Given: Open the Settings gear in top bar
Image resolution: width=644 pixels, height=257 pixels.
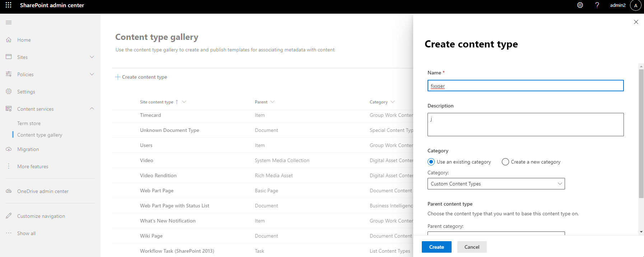Looking at the screenshot, I should pos(580,5).
